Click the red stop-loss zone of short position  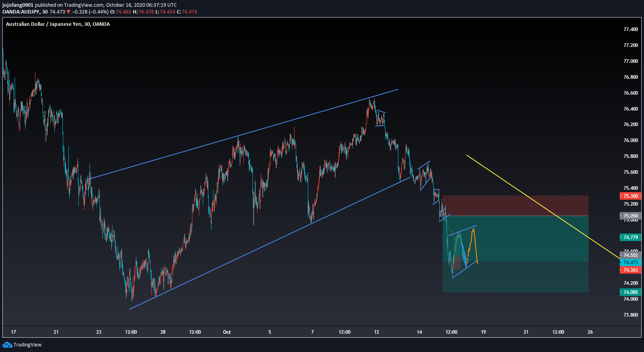pyautogui.click(x=515, y=206)
